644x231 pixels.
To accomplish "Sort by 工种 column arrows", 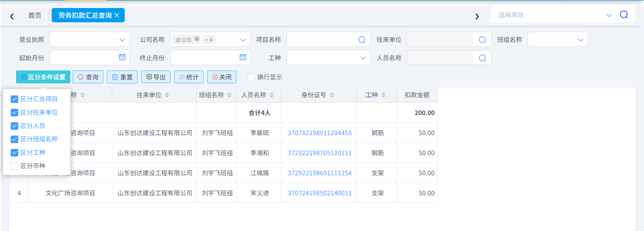I will pos(384,95).
